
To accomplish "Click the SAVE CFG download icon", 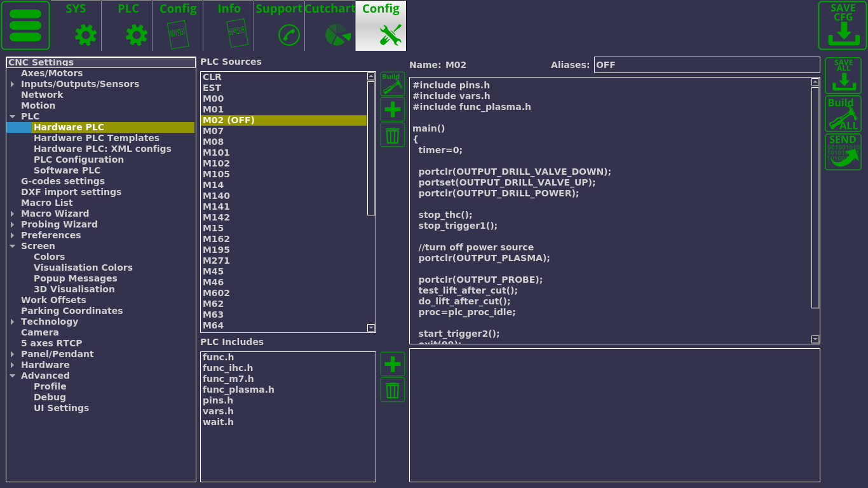I will coord(842,25).
